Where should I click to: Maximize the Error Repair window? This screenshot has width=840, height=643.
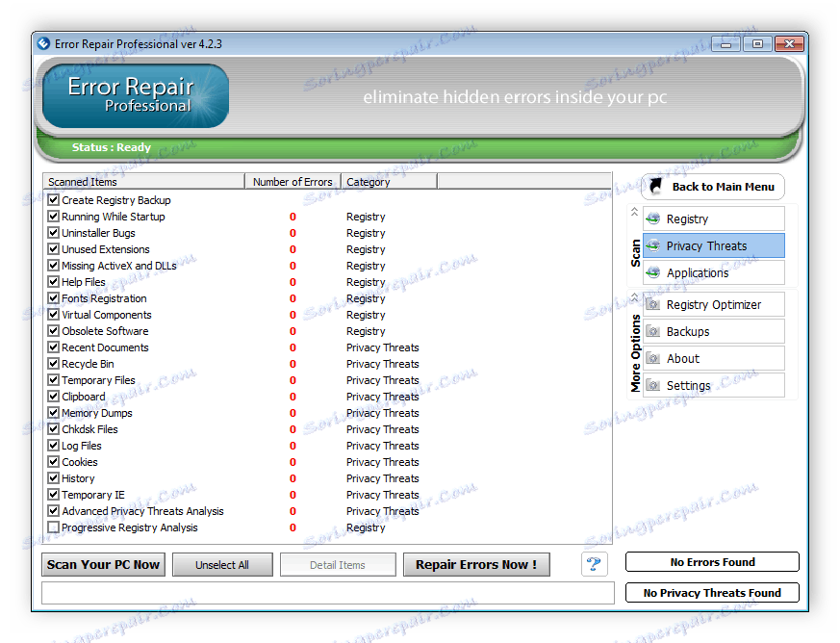coord(757,44)
